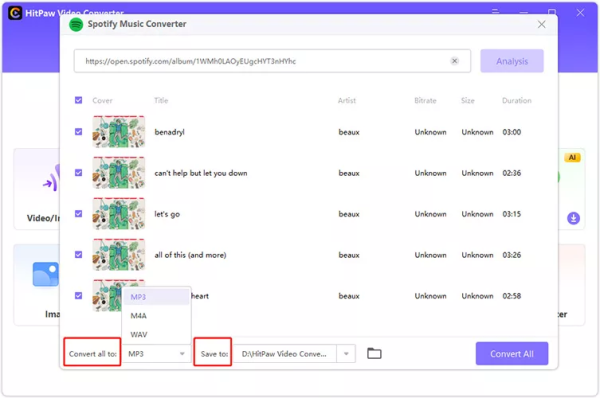Click the Spotify Music Converter dialog title
Image resolution: width=600 pixels, height=398 pixels.
pos(137,24)
